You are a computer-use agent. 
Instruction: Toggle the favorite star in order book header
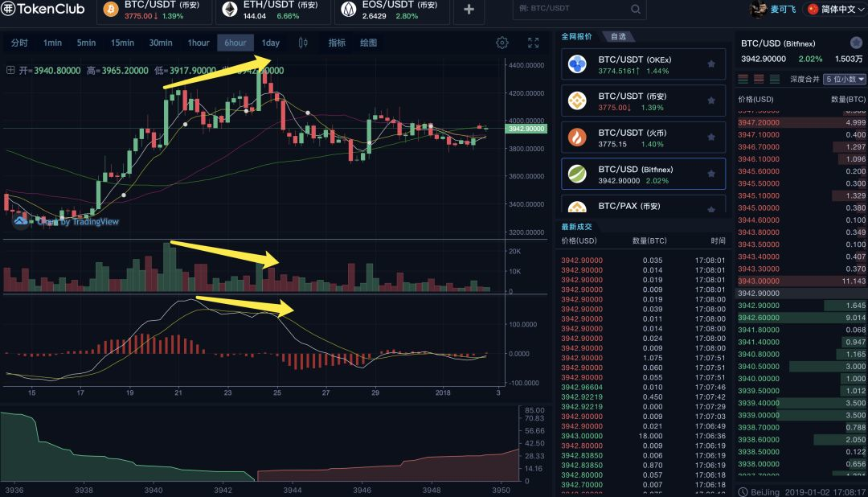[x=856, y=43]
